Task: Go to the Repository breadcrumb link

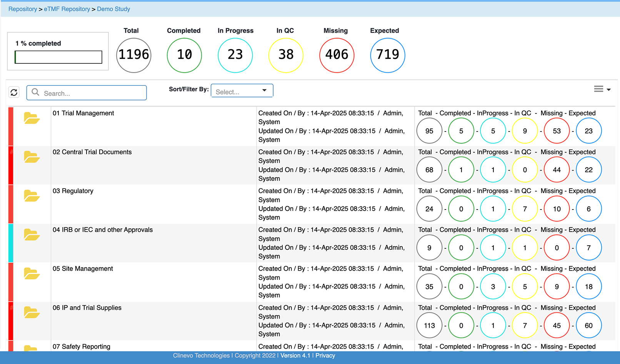Action: pos(23,9)
